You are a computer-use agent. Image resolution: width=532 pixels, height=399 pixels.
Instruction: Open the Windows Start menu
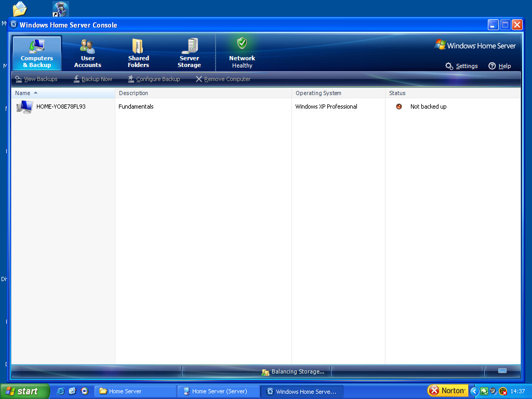(x=25, y=391)
